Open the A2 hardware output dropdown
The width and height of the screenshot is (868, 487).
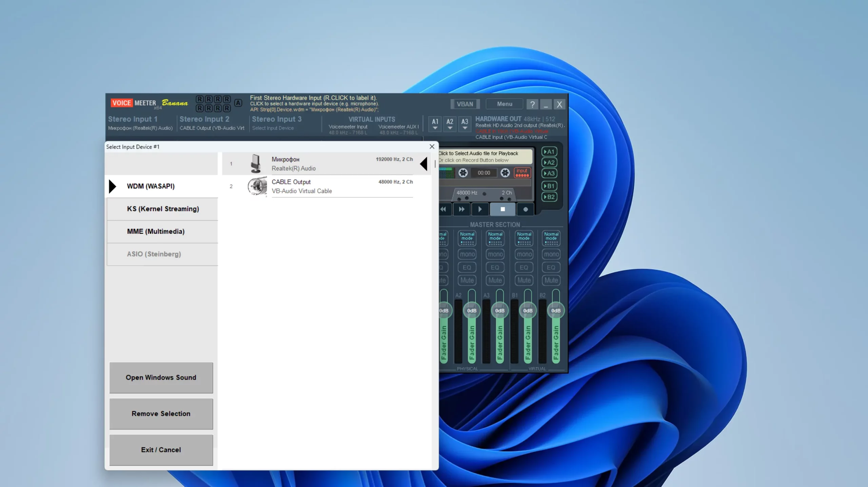(450, 124)
